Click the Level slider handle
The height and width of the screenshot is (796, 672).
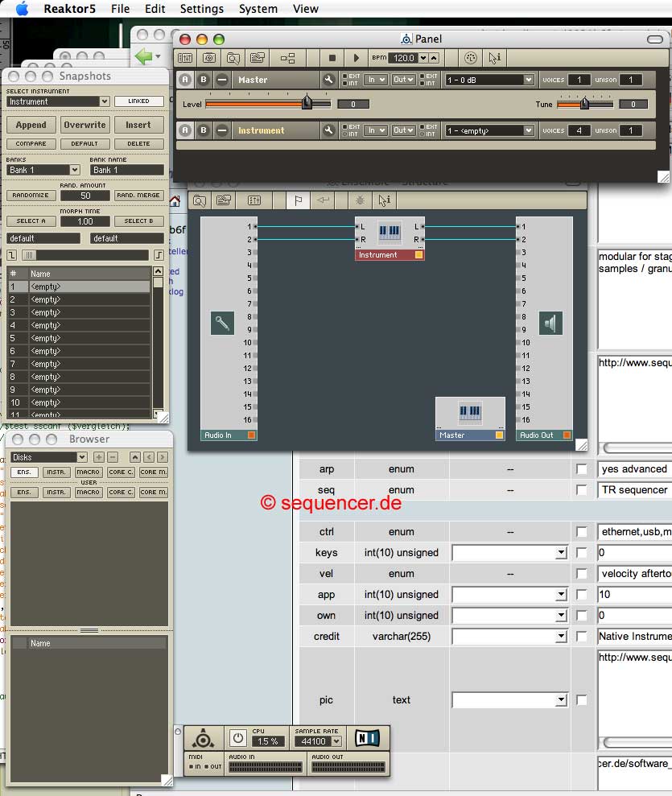[x=307, y=102]
